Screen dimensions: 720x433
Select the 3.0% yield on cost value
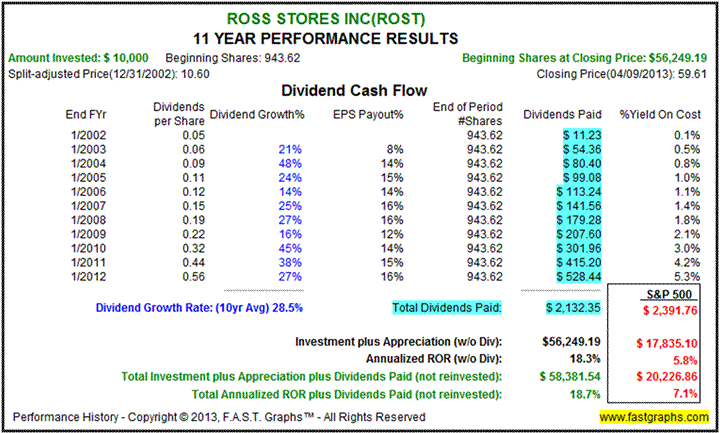[688, 248]
